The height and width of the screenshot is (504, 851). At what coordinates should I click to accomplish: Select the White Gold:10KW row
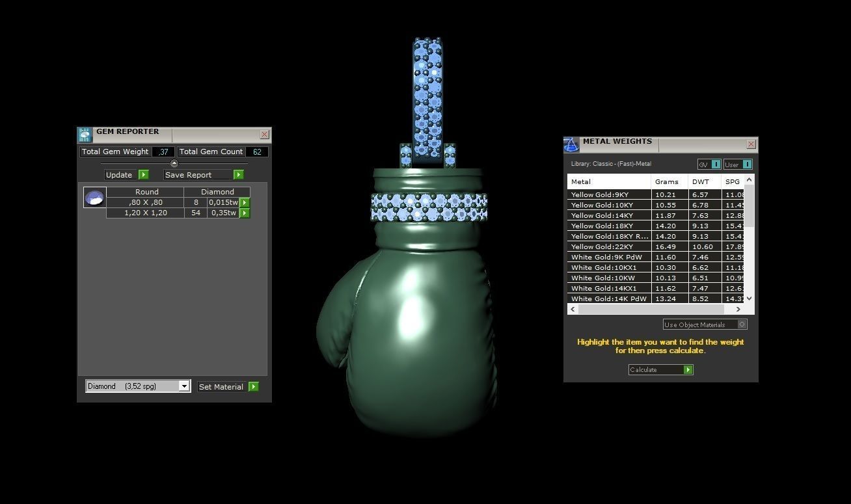tap(656, 278)
